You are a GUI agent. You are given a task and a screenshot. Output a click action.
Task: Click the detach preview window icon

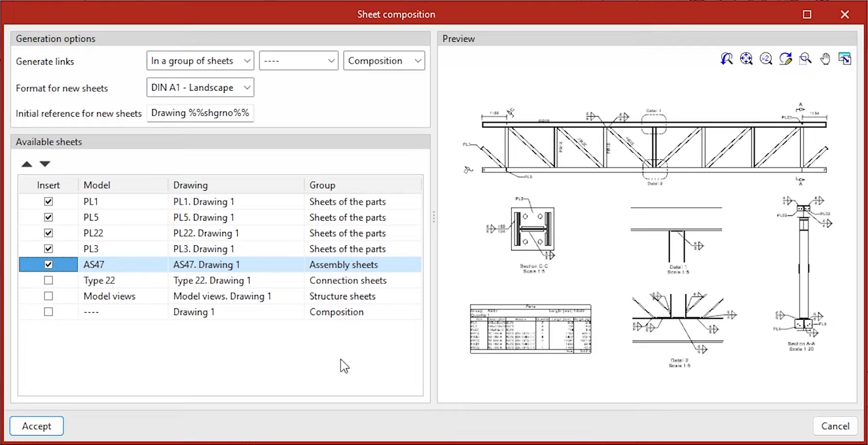[845, 59]
